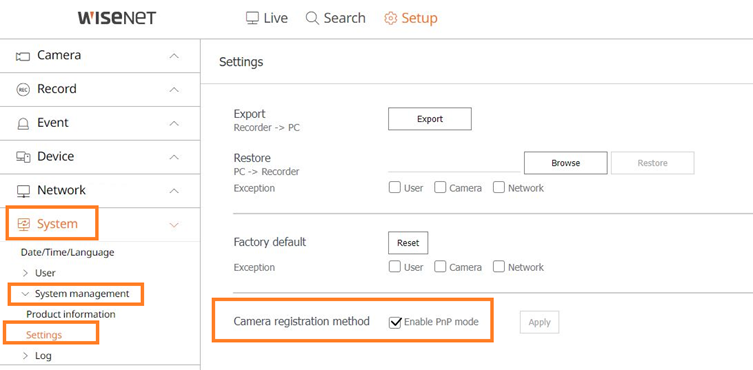Click the Device icon in sidebar
753x370 pixels.
coord(23,157)
